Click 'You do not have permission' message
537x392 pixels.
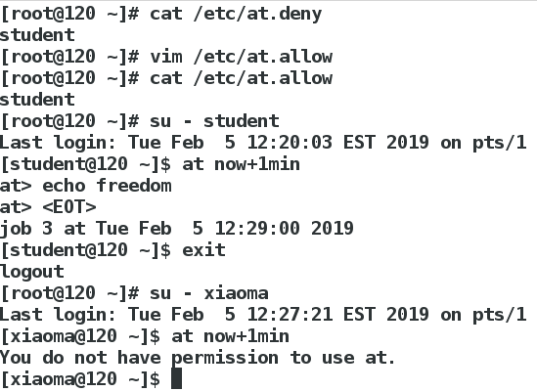coord(198,358)
